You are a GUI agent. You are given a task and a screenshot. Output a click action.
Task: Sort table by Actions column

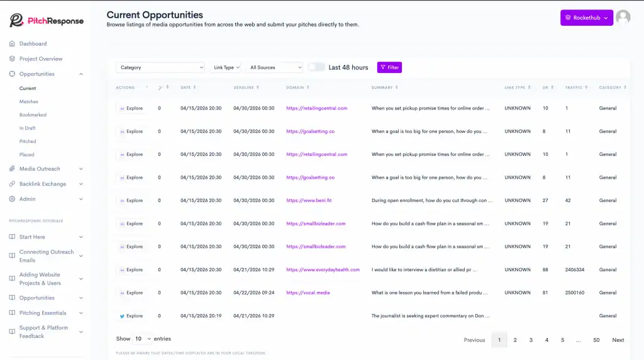132,87
